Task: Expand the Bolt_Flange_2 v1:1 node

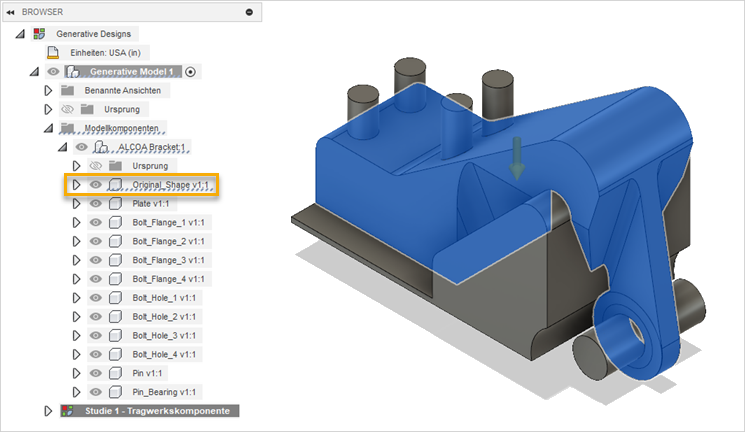Action: tap(76, 241)
